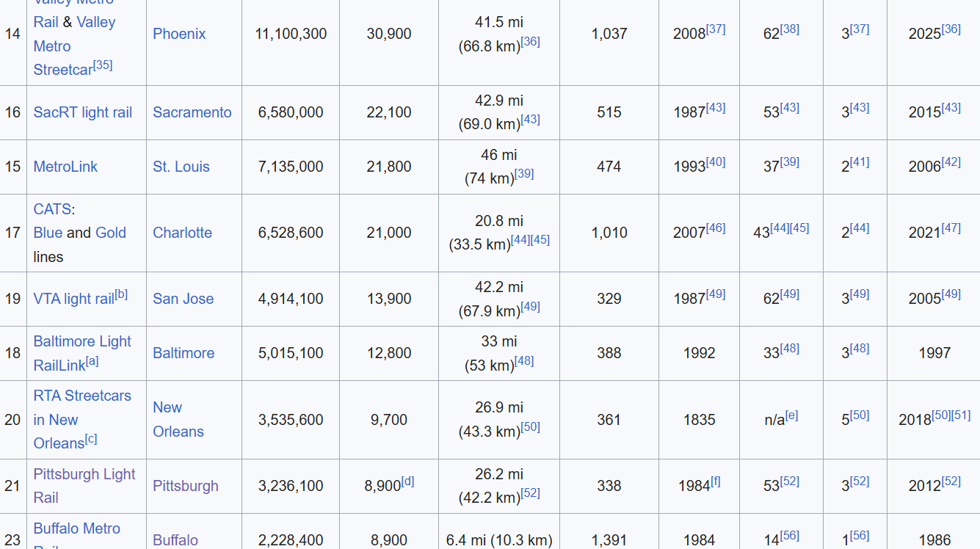Go to the Sacramento city page
Viewport: 980px width, 549px height.
[x=192, y=112]
